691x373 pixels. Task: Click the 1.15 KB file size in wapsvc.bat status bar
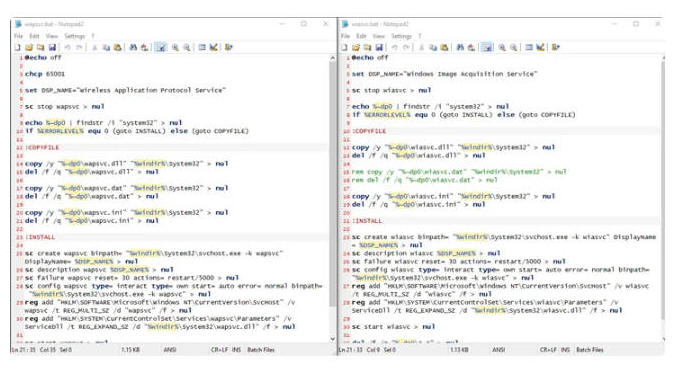pos(130,350)
